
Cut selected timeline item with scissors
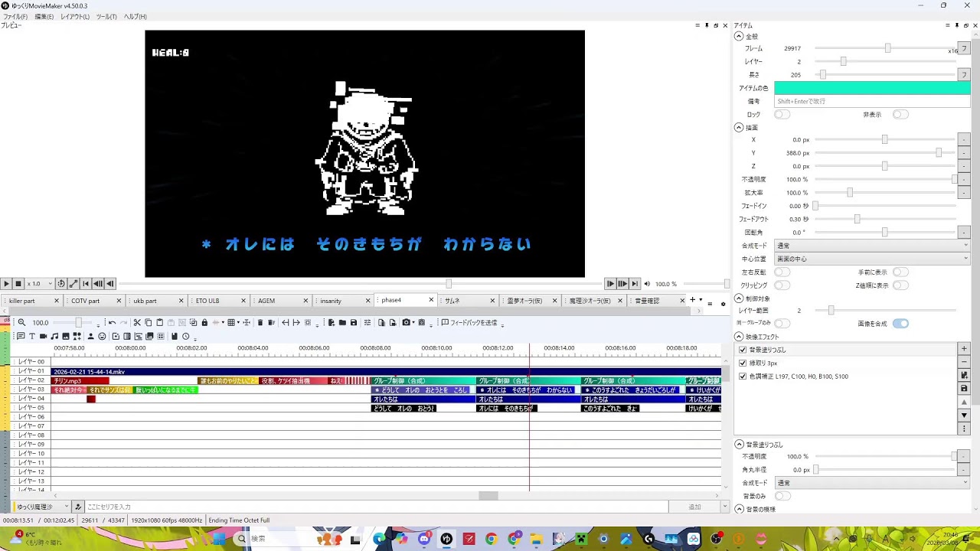pyautogui.click(x=137, y=322)
